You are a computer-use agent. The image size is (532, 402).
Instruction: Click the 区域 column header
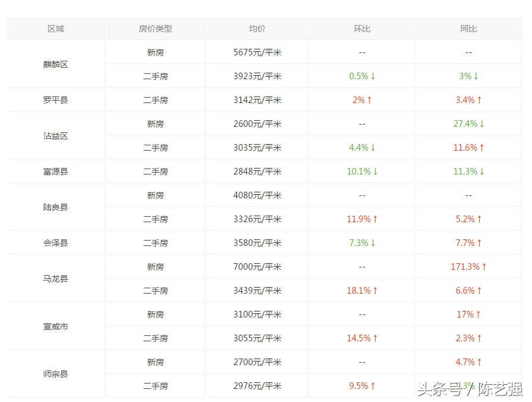pyautogui.click(x=56, y=29)
